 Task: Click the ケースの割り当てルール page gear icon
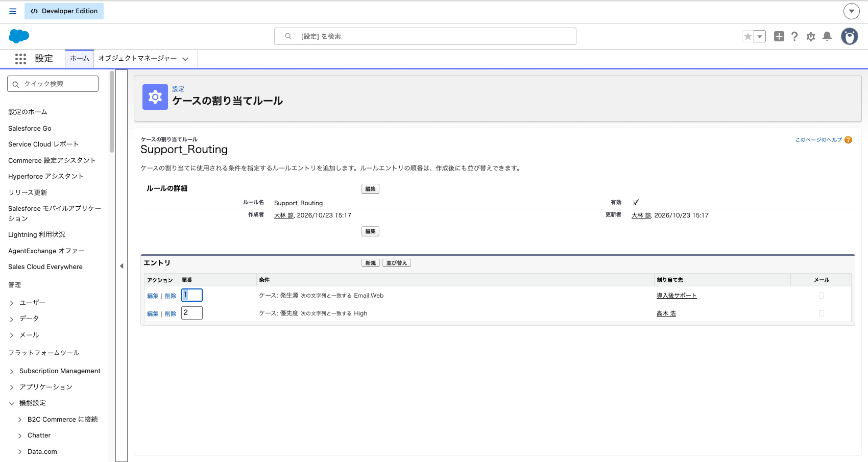tap(155, 97)
